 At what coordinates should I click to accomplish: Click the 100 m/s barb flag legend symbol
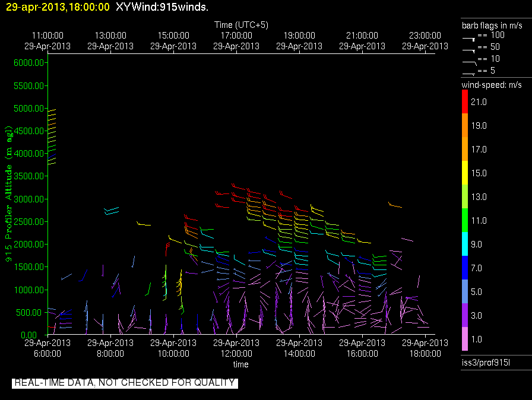(x=469, y=39)
